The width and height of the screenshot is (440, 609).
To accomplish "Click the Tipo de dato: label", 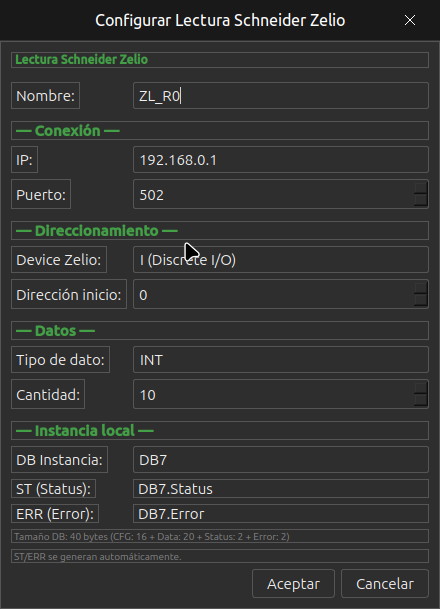I will 61,360.
